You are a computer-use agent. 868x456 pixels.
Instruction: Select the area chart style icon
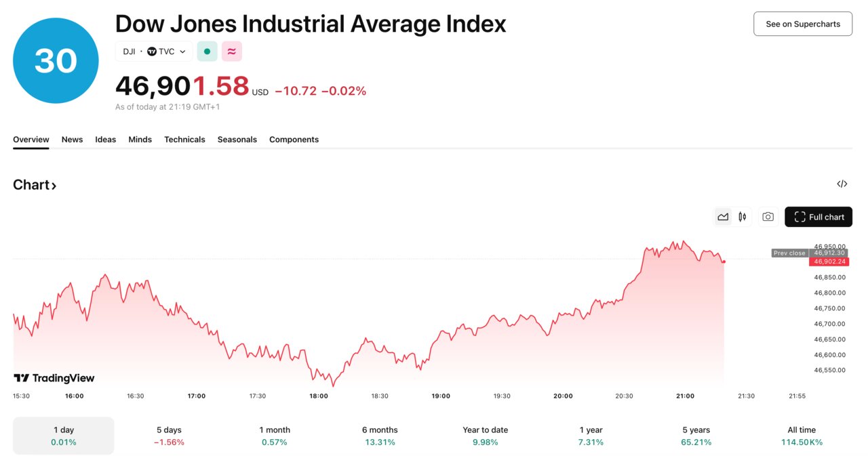[723, 216]
